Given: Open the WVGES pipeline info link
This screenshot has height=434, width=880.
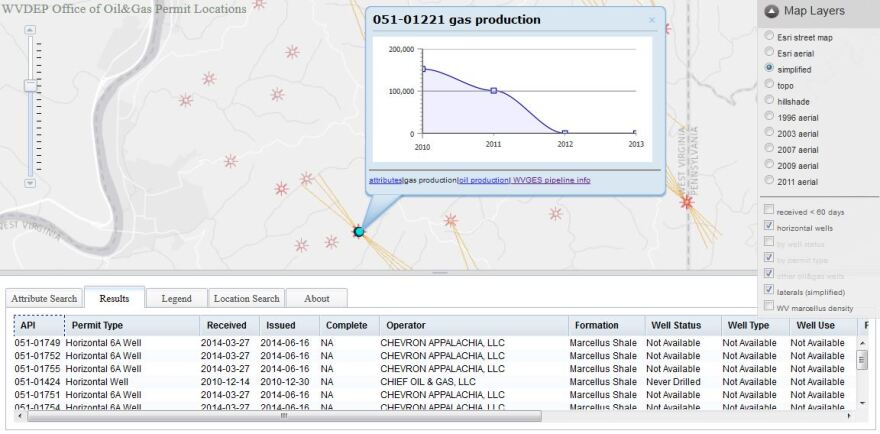Looking at the screenshot, I should 552,180.
